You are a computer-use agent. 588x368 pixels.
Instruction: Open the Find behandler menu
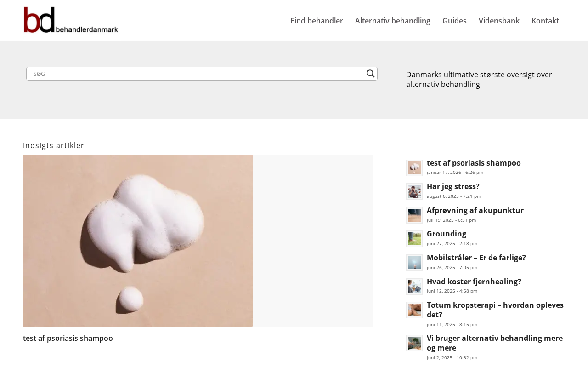coord(317,21)
